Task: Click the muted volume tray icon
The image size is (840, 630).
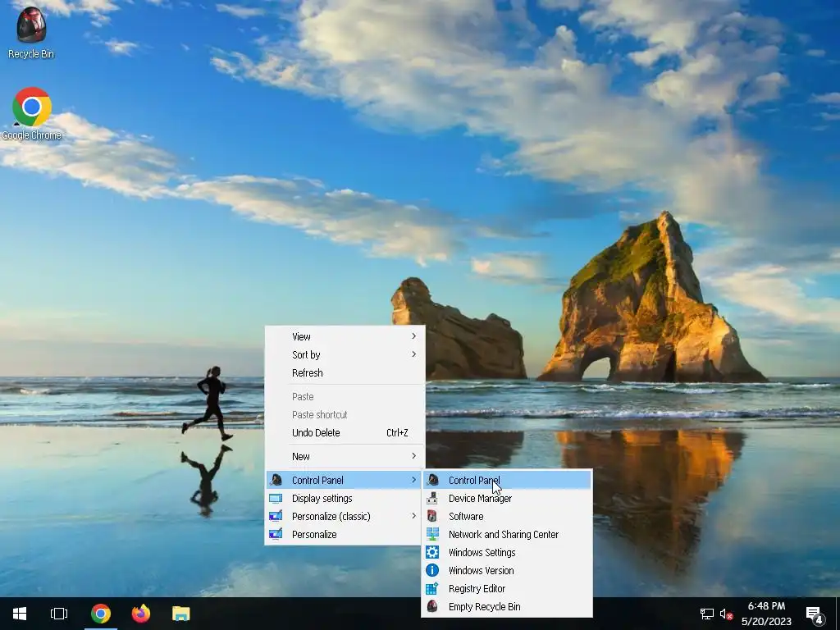Action: point(727,614)
